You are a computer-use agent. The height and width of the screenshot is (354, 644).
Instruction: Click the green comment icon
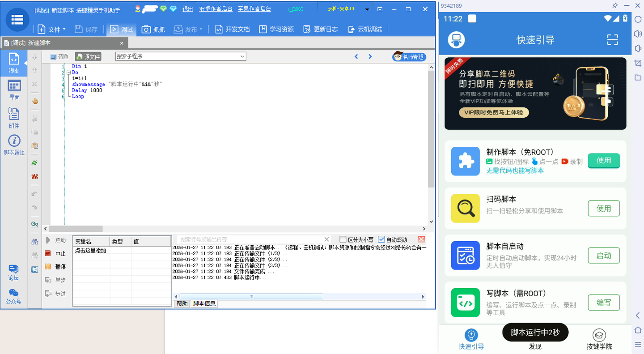coord(34,163)
